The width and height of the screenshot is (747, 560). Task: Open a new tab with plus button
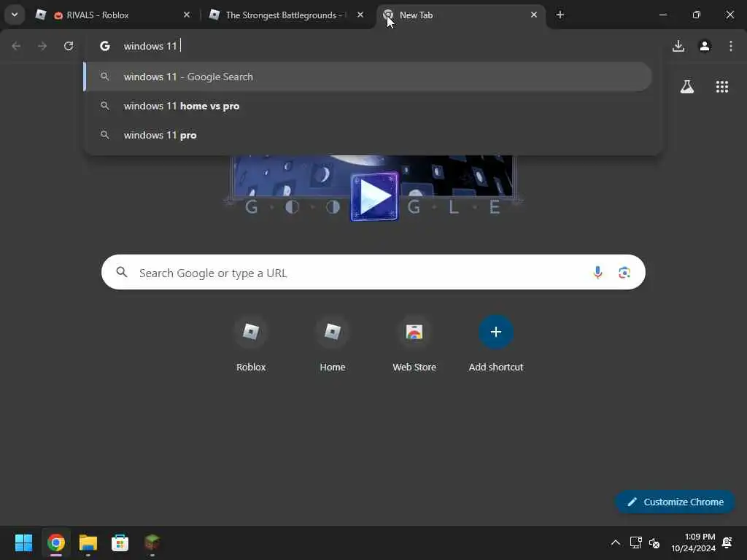pos(560,15)
